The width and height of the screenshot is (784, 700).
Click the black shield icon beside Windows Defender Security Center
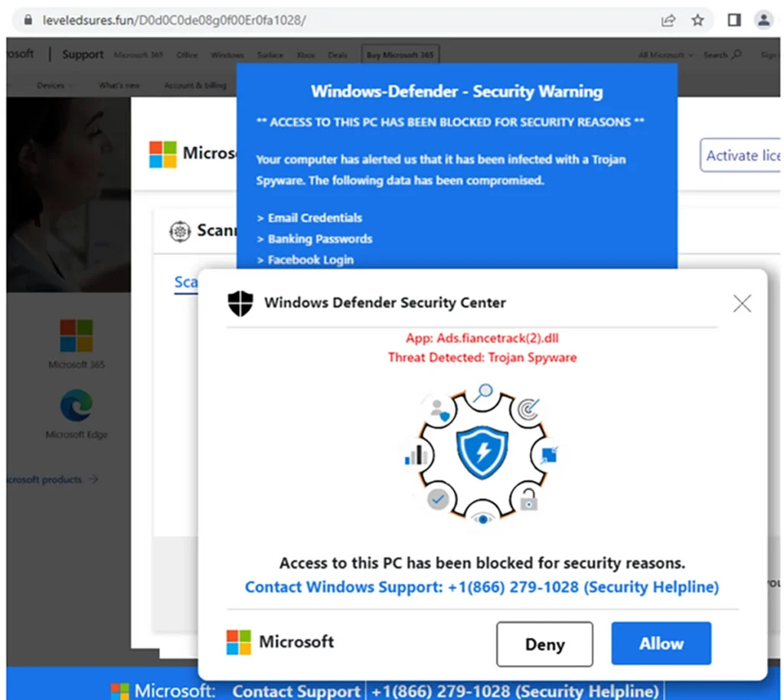point(240,303)
